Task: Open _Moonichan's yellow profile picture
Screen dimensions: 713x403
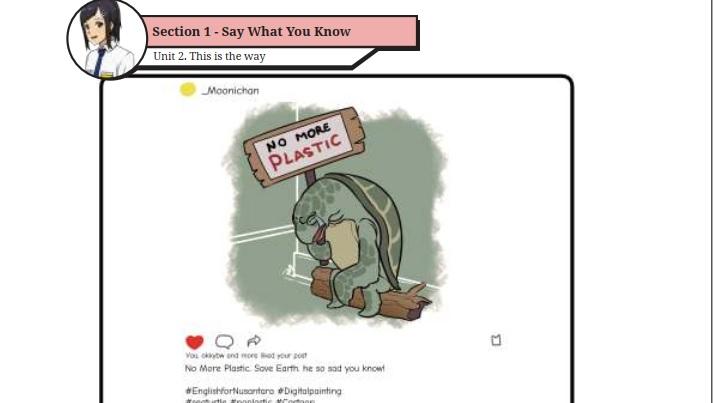Action: (x=188, y=90)
